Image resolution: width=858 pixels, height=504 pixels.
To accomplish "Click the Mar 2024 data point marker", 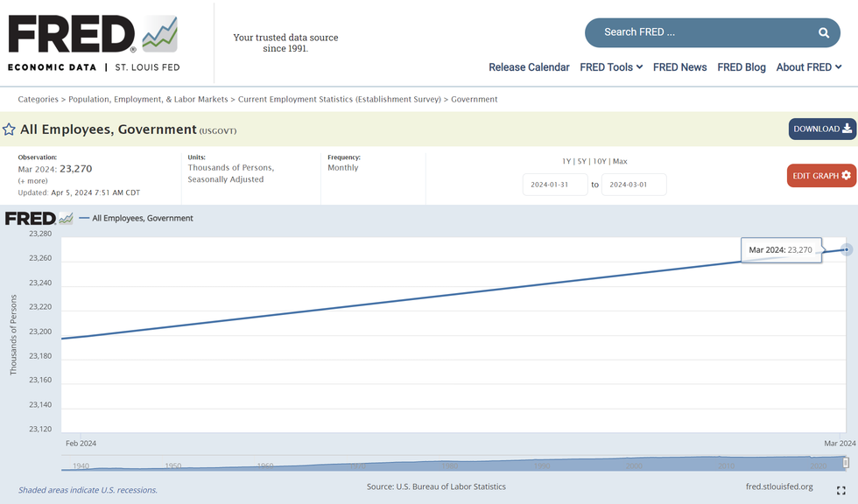I will tap(847, 249).
